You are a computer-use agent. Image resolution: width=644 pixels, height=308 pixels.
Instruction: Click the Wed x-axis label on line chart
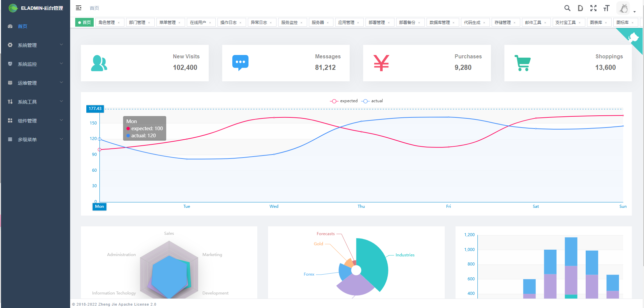coord(274,206)
